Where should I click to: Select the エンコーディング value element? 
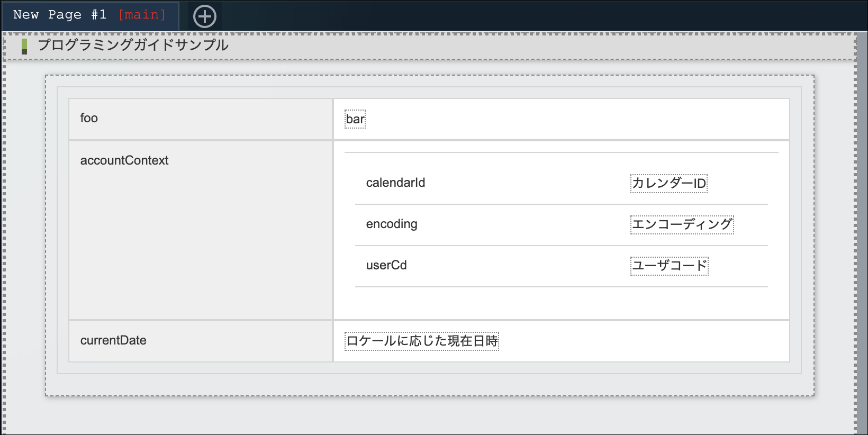[x=682, y=224]
